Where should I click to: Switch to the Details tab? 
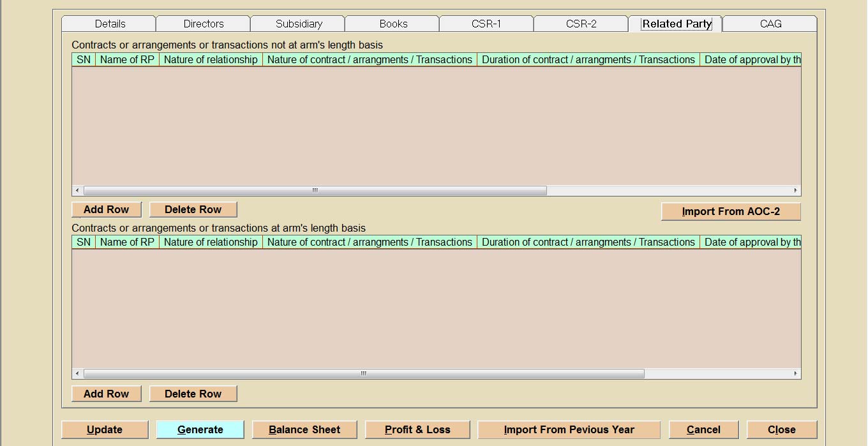click(110, 24)
